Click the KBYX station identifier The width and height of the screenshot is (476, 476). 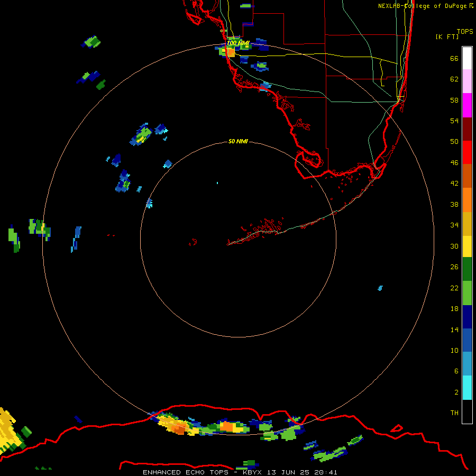(x=252, y=472)
